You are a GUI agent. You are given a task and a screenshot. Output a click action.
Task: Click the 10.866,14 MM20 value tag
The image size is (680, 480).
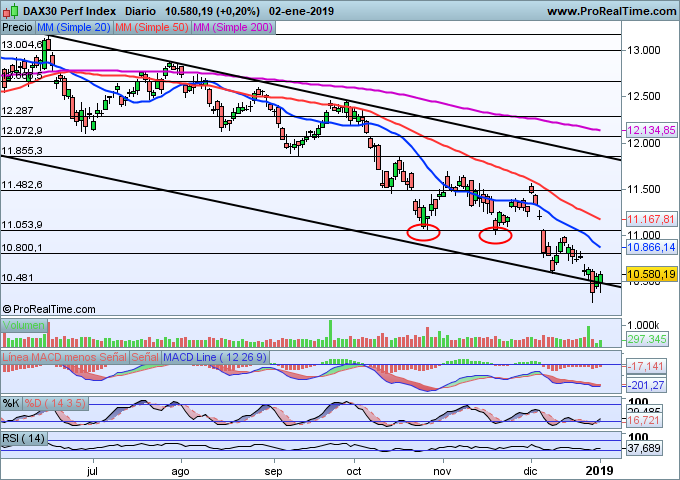coord(651,248)
